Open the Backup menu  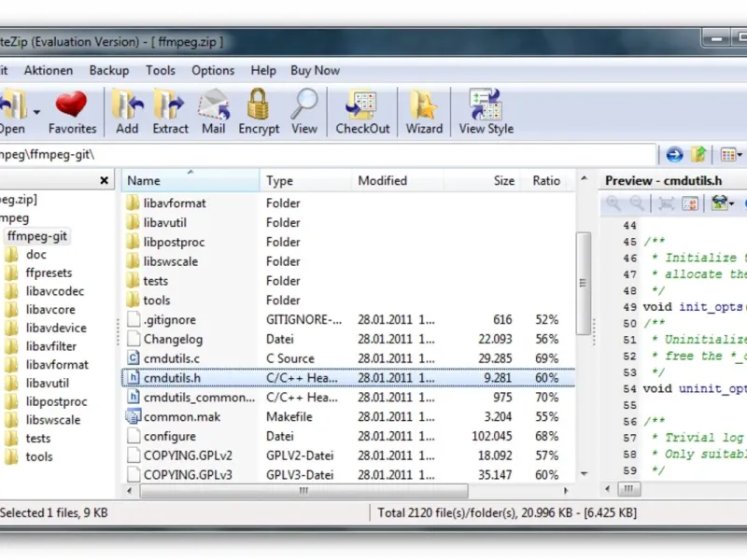pyautogui.click(x=109, y=71)
